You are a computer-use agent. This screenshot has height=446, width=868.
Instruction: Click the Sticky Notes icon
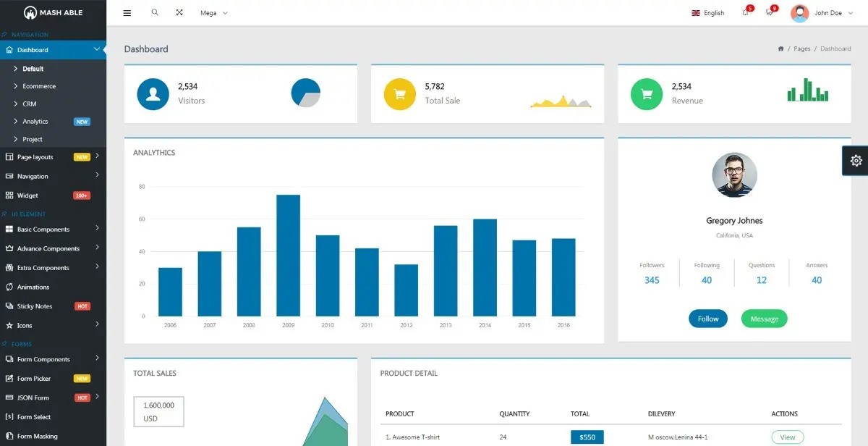(x=9, y=306)
